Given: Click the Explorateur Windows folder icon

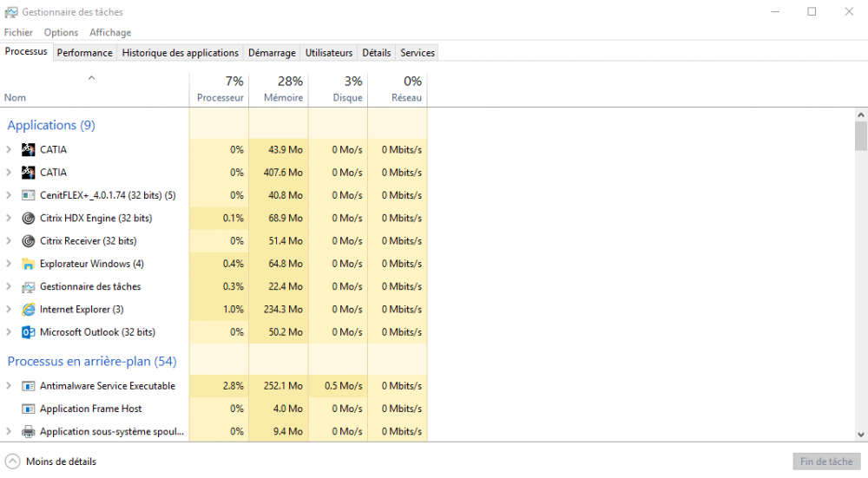Looking at the screenshot, I should (x=28, y=264).
